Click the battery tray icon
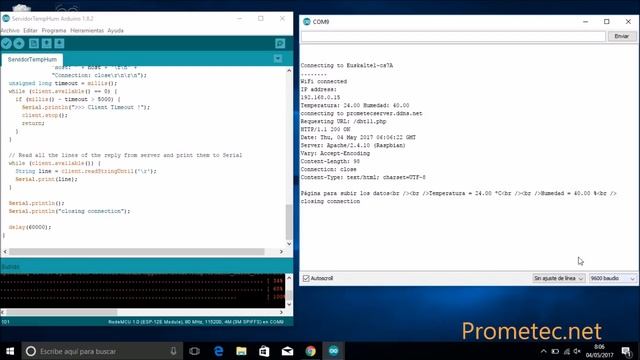The width and height of the screenshot is (640, 360). tap(555, 351)
